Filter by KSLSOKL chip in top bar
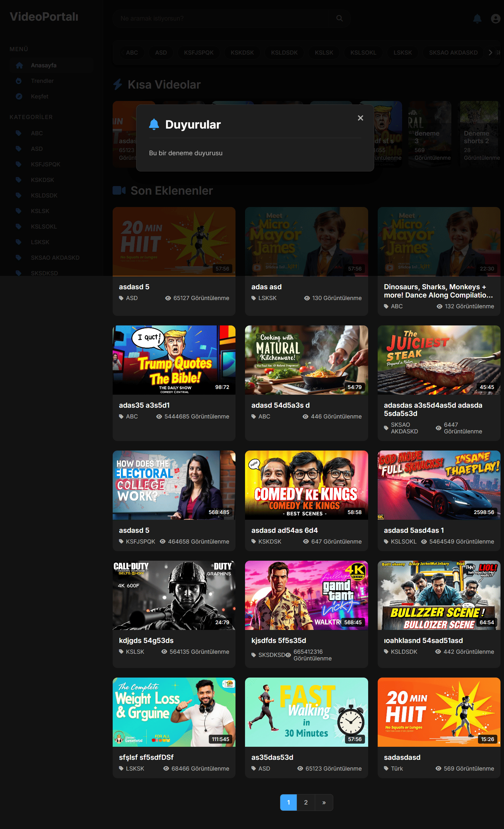504x829 pixels. (363, 52)
